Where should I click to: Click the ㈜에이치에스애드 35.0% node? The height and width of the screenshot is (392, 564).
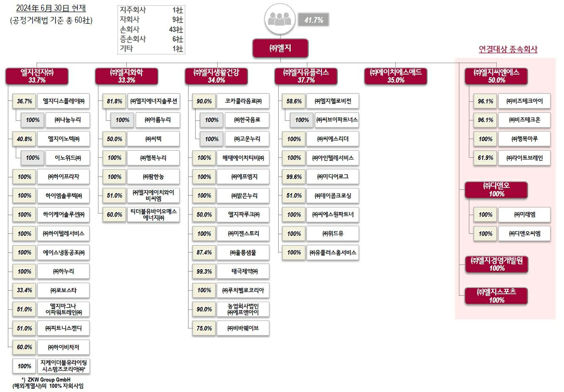pyautogui.click(x=396, y=76)
